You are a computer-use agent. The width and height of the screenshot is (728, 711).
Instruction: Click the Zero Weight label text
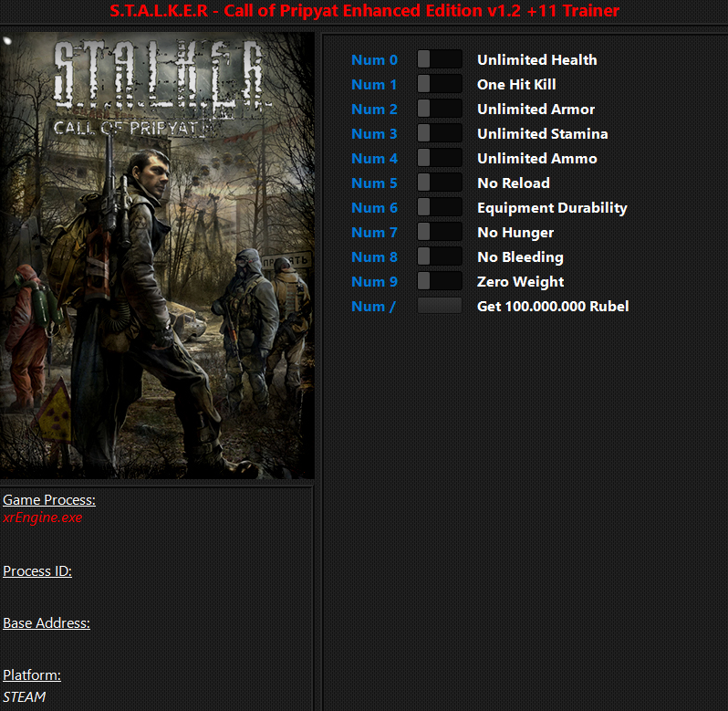[521, 282]
